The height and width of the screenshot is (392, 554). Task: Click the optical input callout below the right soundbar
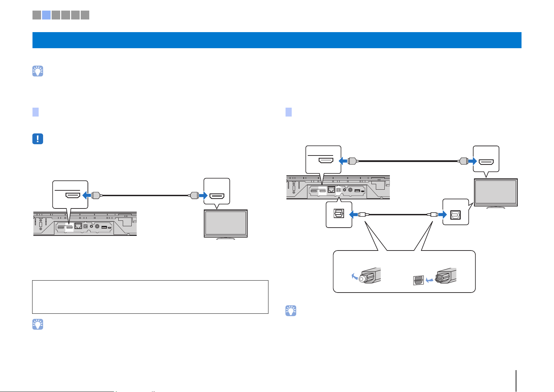pos(339,215)
